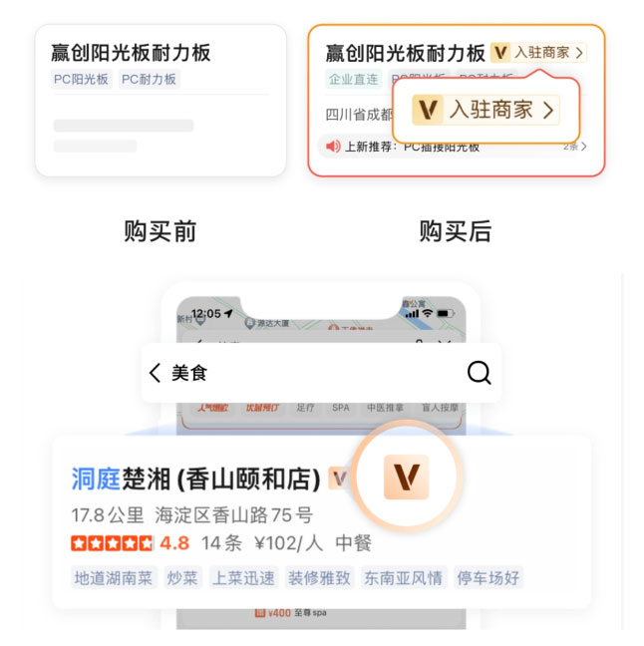Select the 足疗 category tab
644x646 pixels.
(305, 408)
